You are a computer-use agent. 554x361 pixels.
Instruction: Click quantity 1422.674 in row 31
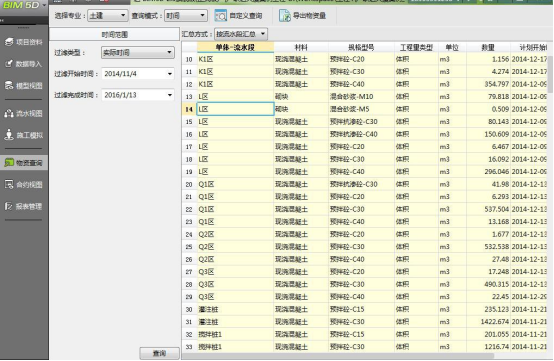pyautogui.click(x=488, y=322)
